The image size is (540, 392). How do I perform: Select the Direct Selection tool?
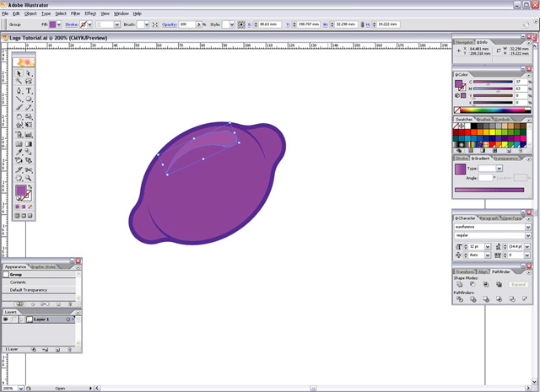[x=29, y=73]
